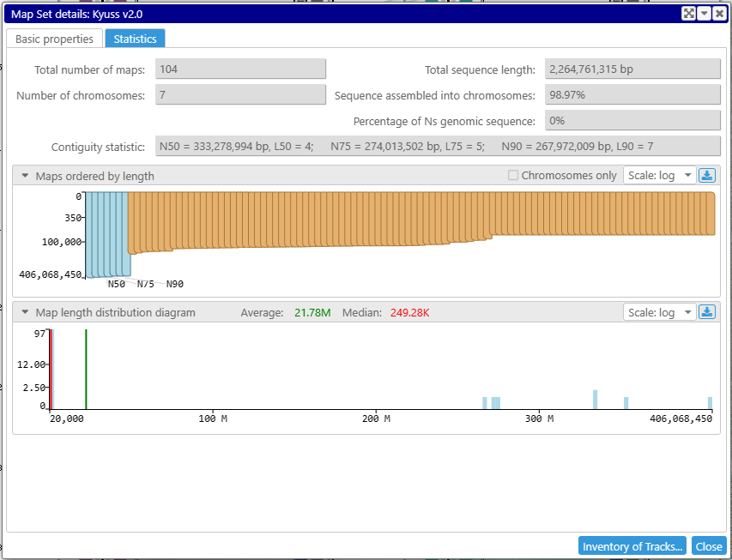Click the green average line in the histogram
The height and width of the screenshot is (560, 732).
coord(86,369)
